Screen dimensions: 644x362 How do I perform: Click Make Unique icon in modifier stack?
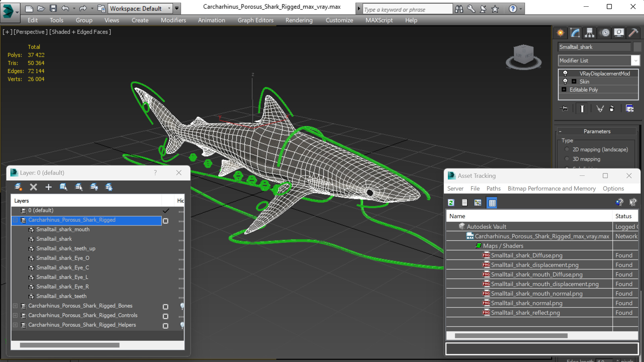click(x=600, y=108)
